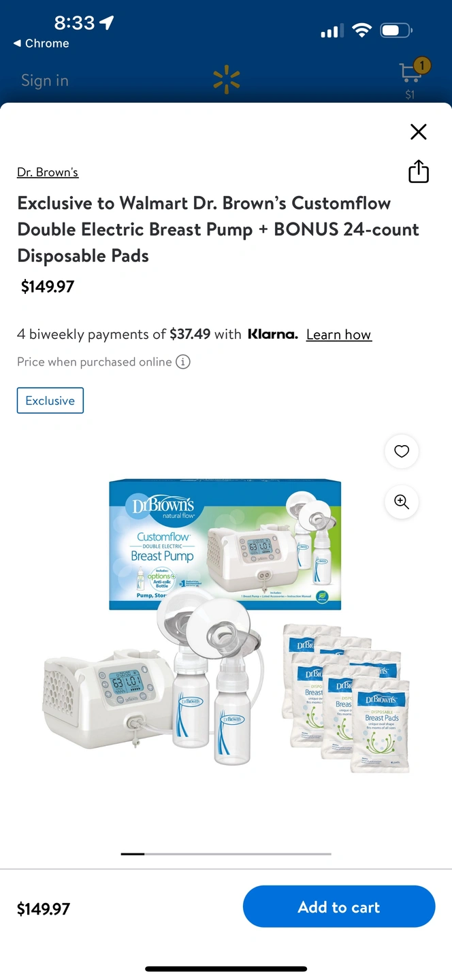Screen dimensions: 452x980
Task: Tap the product title text
Action: (219, 229)
